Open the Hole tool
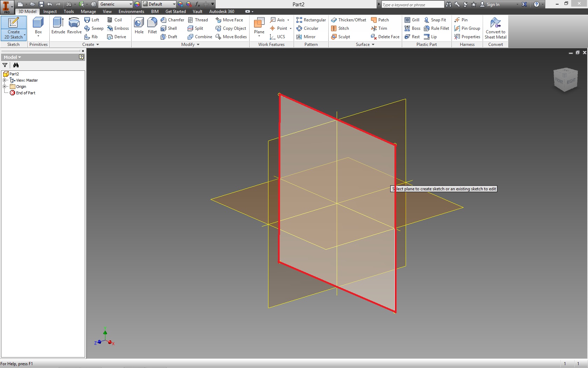The image size is (588, 368). (x=139, y=26)
